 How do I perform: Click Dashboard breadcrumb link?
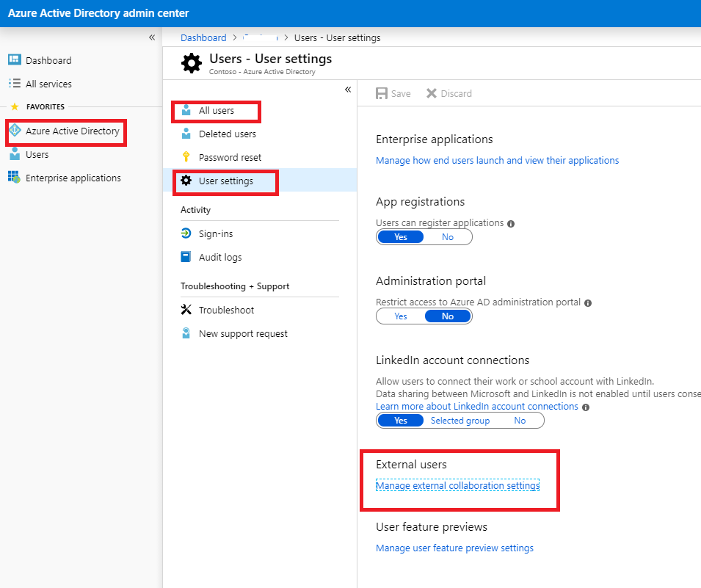(x=203, y=37)
